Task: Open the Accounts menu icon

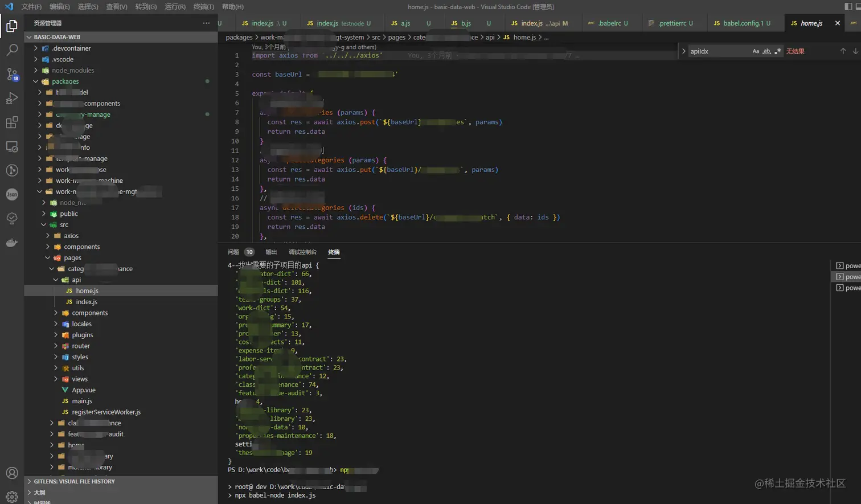Action: (x=11, y=473)
